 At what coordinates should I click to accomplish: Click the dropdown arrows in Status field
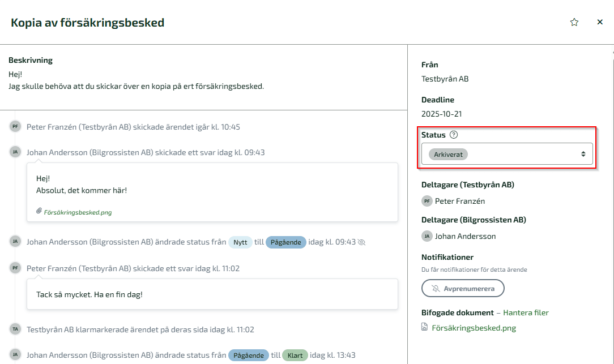point(583,154)
